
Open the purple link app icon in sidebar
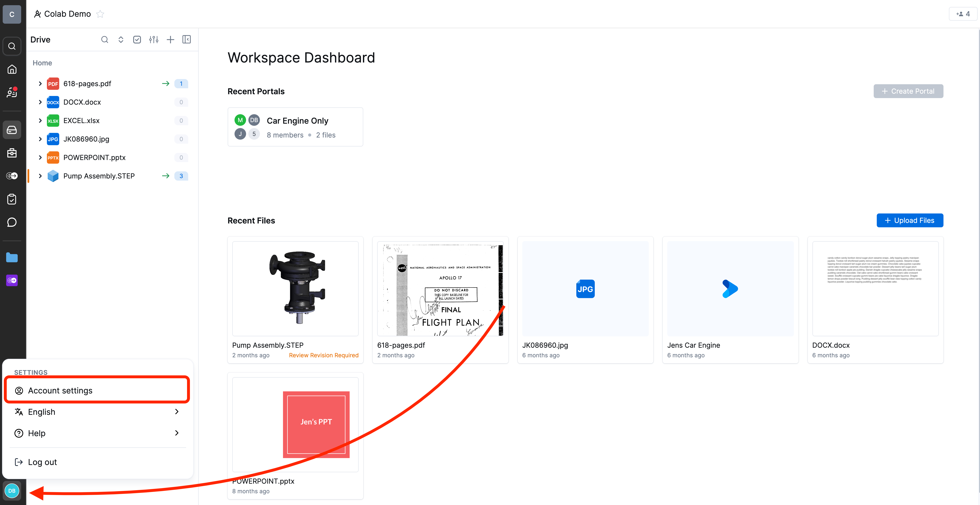point(12,280)
